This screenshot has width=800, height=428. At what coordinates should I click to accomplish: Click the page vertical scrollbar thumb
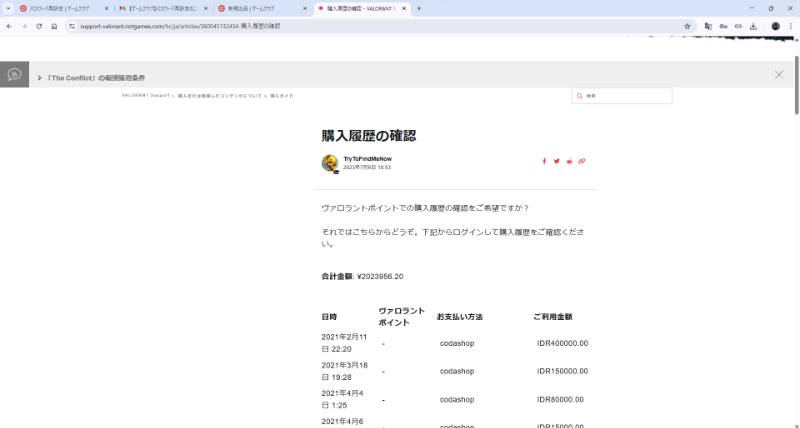pos(797,85)
